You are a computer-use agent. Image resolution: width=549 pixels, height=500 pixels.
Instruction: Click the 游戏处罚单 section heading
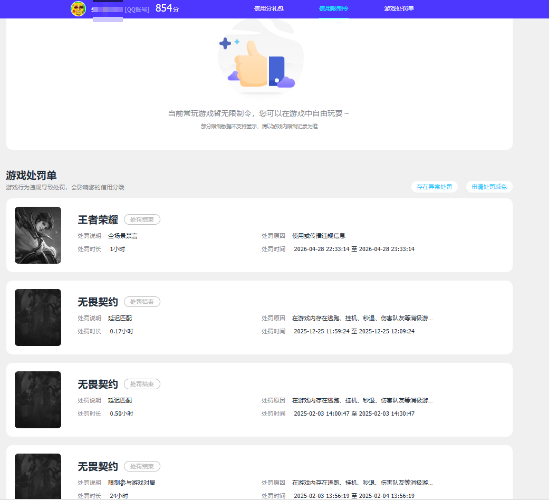pyautogui.click(x=31, y=175)
